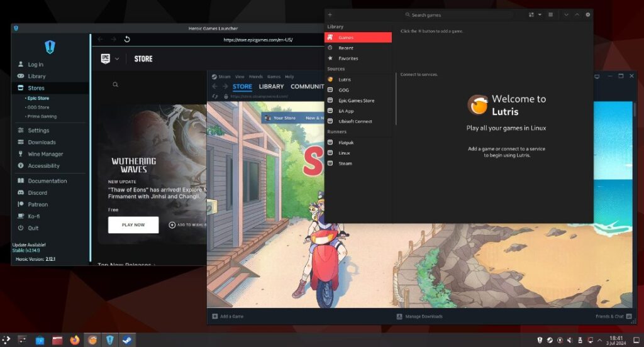Click Update Available Stable notice in Heroic
The image size is (644, 347).
pyautogui.click(x=29, y=247)
